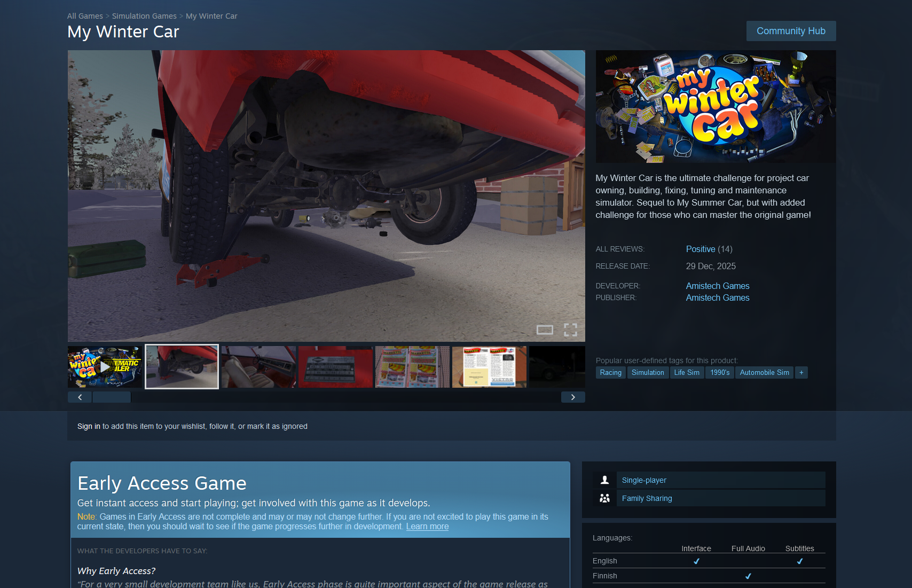Click the 'Why Early Access?' question

click(116, 571)
